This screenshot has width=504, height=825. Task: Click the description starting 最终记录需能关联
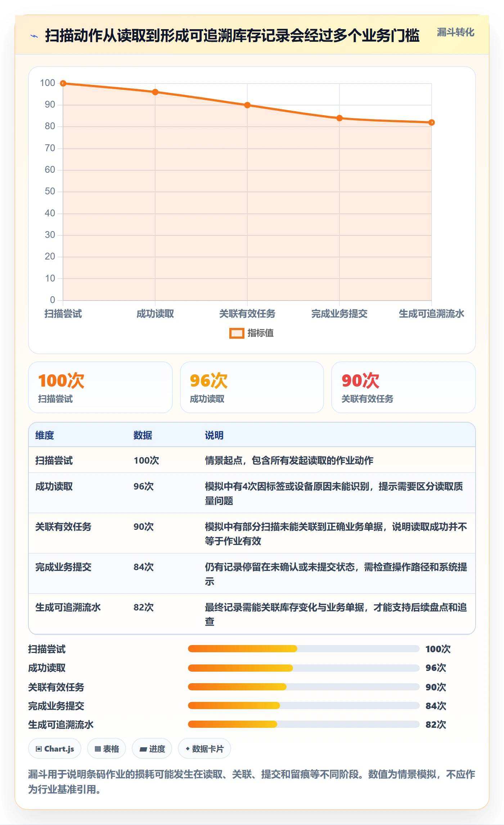coord(336,614)
